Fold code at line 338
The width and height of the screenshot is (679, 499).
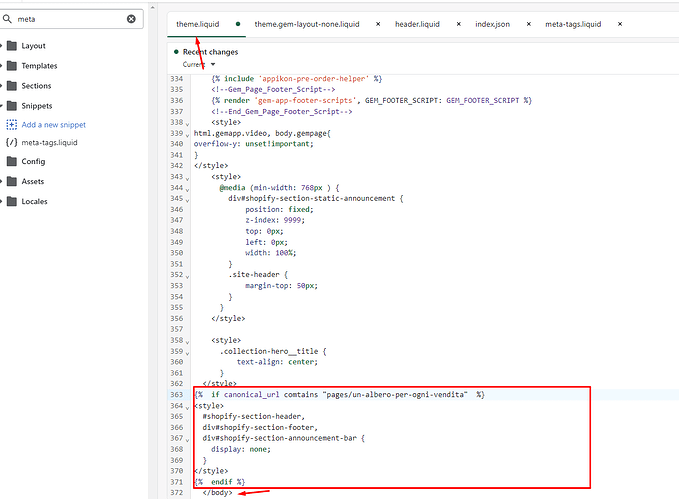[188, 123]
